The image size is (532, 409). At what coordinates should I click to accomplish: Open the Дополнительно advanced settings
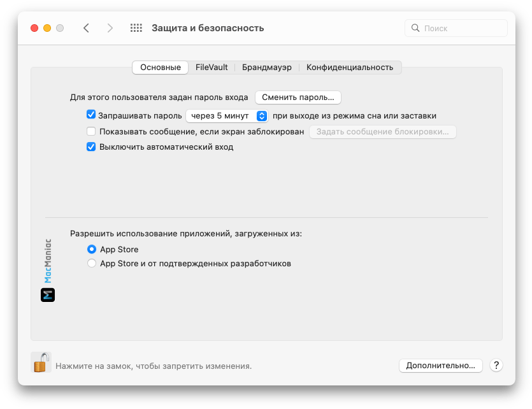(440, 366)
